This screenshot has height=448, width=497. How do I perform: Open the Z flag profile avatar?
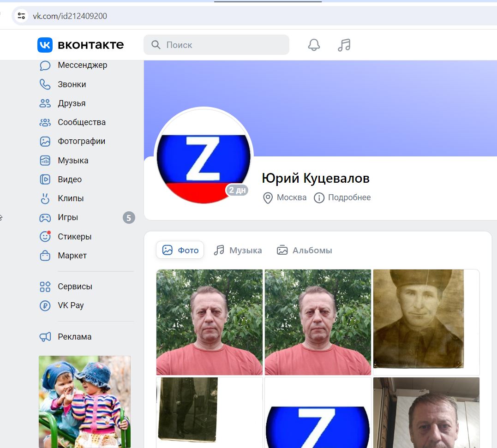click(204, 156)
